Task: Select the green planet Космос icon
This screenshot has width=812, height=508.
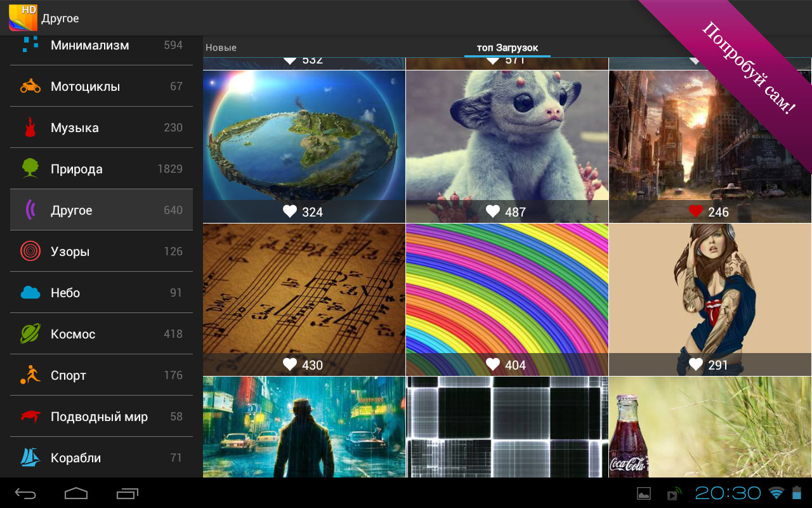Action: click(30, 333)
